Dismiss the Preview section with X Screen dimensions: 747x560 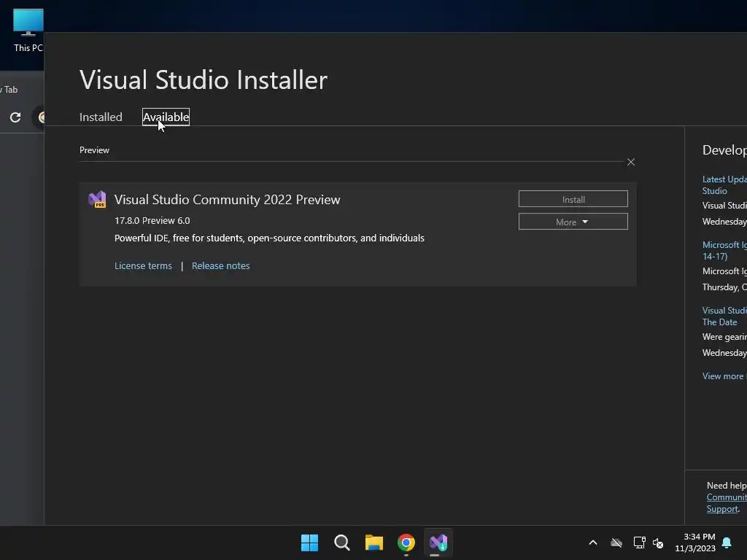point(631,162)
